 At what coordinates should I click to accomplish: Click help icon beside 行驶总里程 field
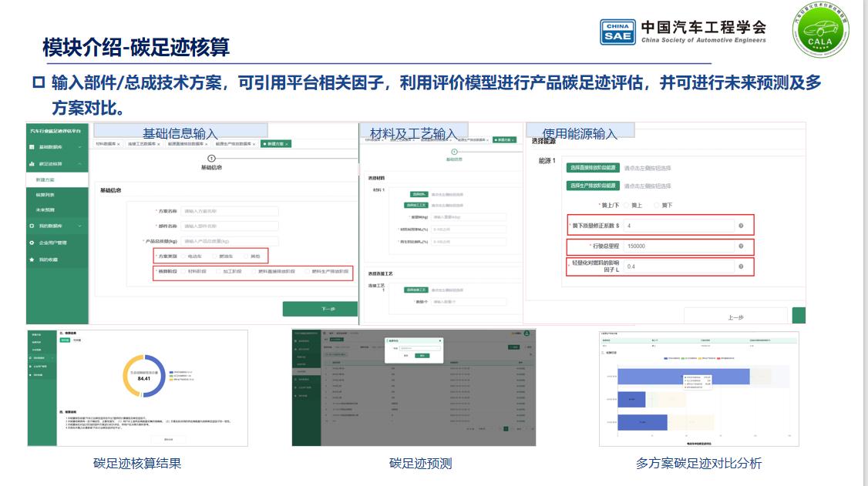(741, 246)
